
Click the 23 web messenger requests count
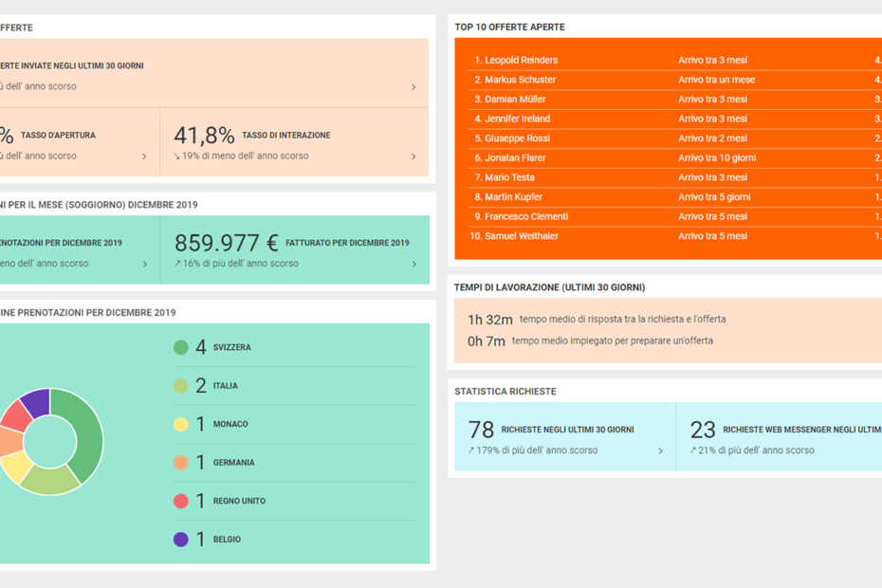point(703,430)
